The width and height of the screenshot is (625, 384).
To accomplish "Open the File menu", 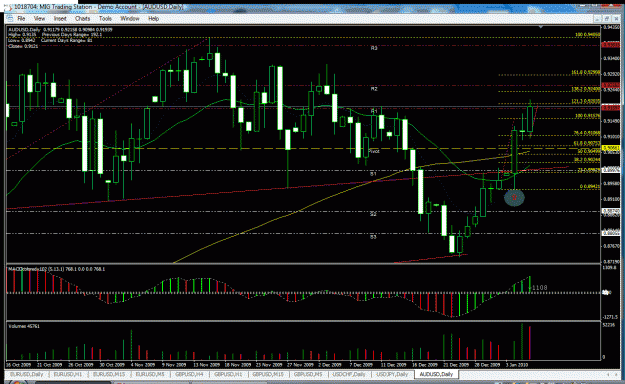I will 21,19.
